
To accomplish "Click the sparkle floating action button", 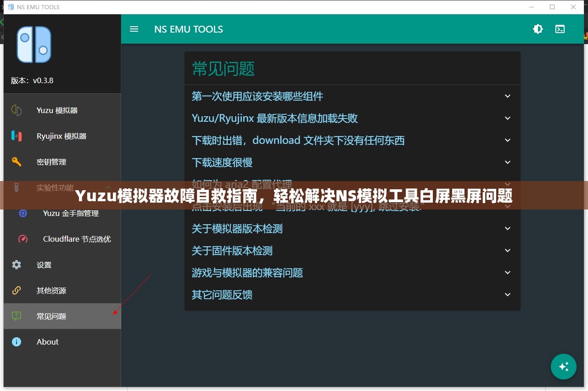I will point(564,367).
